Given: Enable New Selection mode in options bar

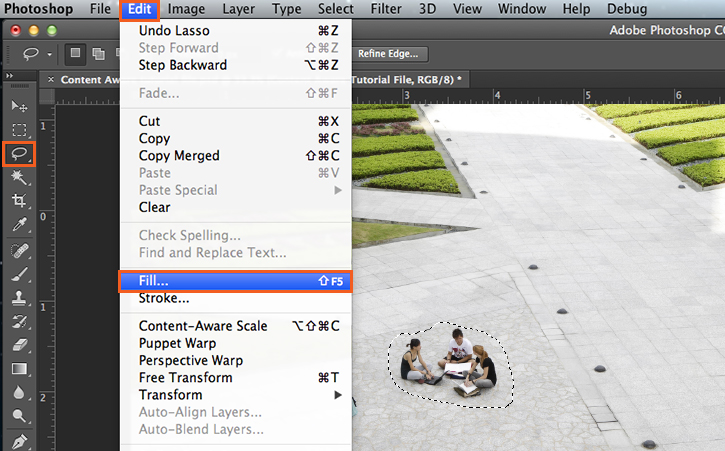Looking at the screenshot, I should (76, 54).
